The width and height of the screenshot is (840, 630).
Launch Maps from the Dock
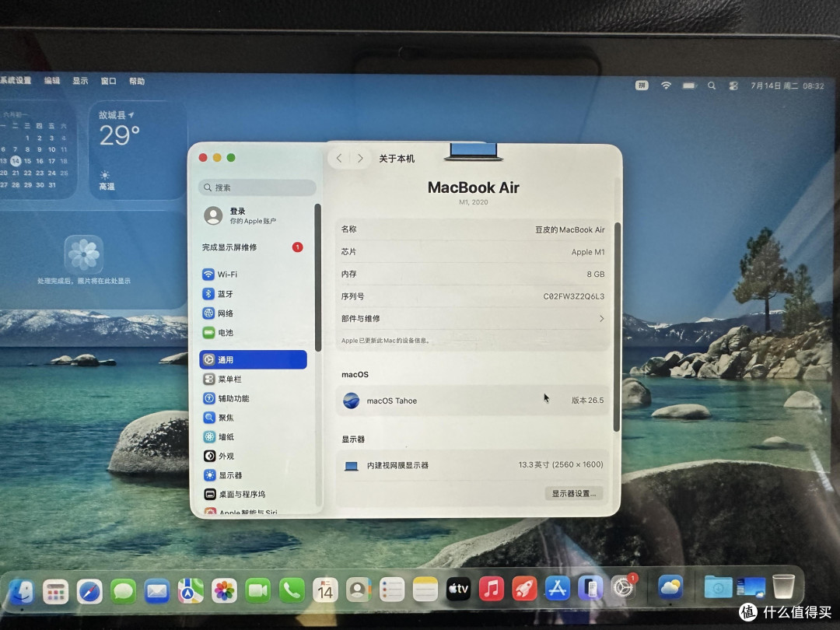coord(191,591)
